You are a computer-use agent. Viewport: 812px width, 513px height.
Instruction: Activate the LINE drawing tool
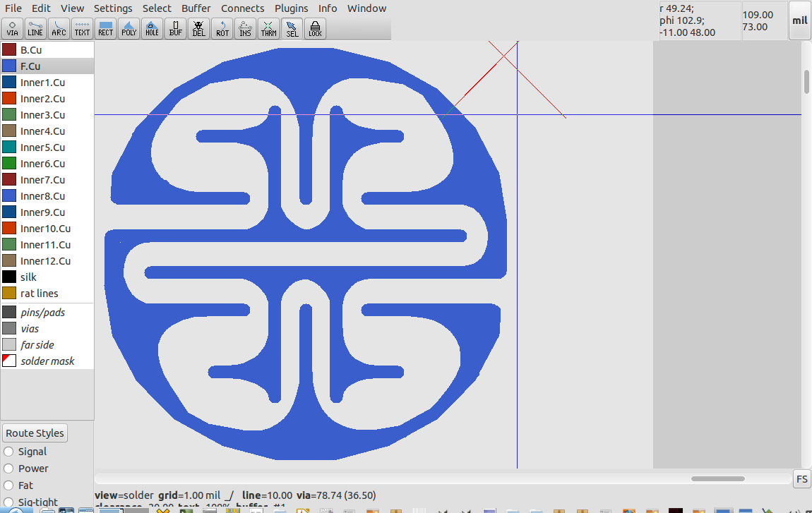(x=35, y=28)
